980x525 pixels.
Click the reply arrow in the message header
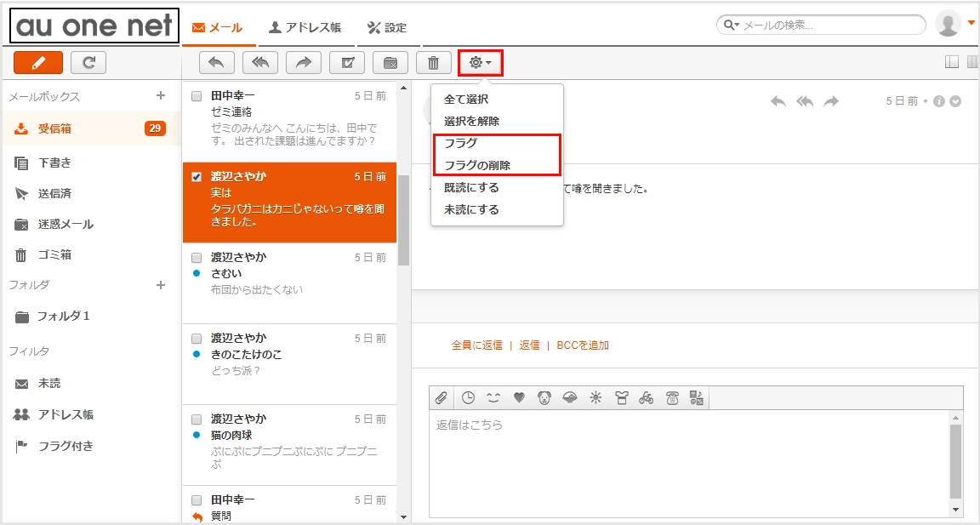[x=778, y=101]
